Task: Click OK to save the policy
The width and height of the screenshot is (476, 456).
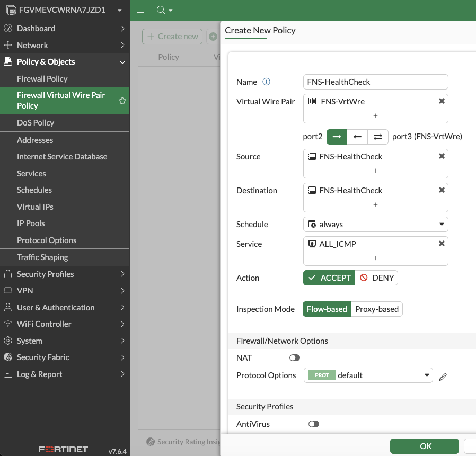Action: coord(425,446)
